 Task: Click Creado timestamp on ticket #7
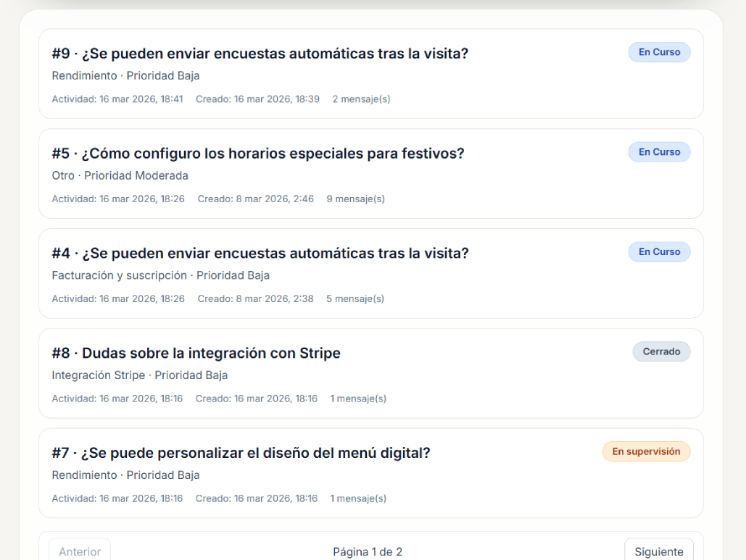(x=256, y=498)
